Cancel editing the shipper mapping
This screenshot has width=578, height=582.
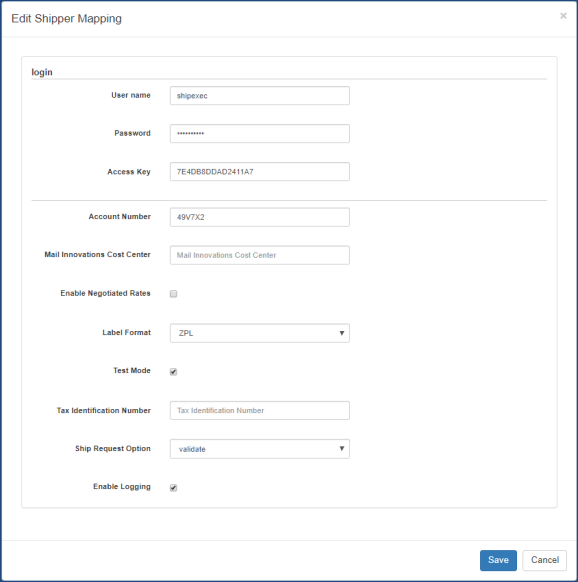click(x=545, y=560)
